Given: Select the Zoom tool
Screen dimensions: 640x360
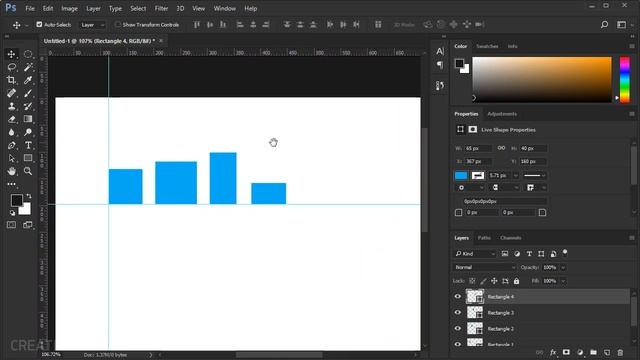Looking at the screenshot, I should point(28,171).
